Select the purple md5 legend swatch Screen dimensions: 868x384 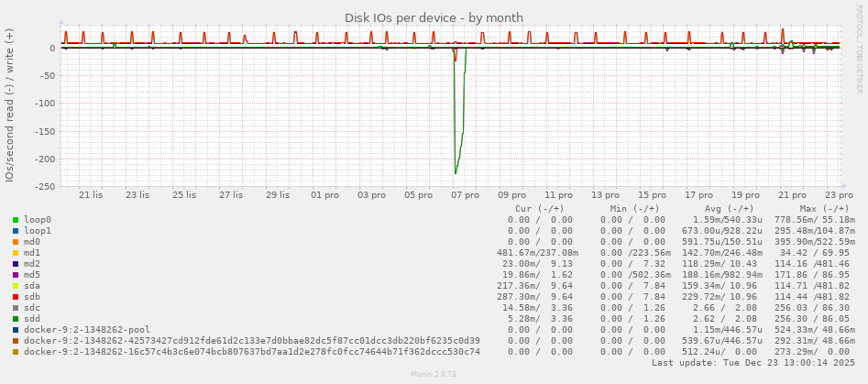point(16,275)
